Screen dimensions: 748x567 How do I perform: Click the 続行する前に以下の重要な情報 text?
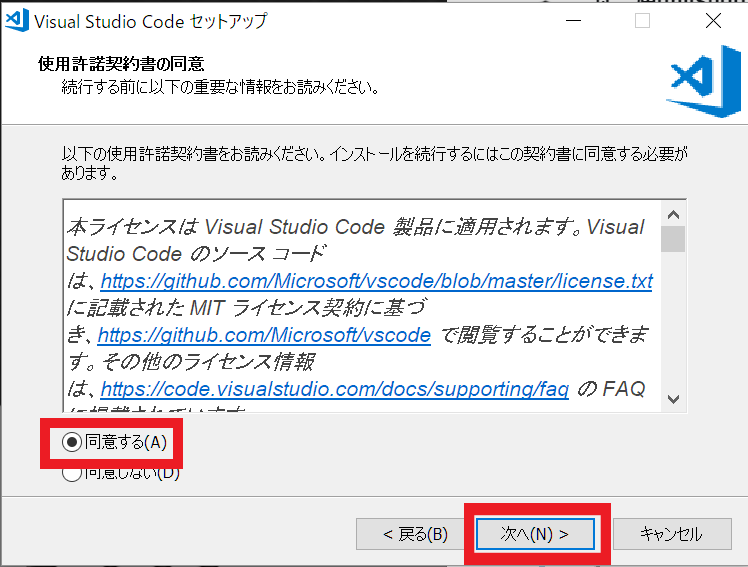(x=220, y=87)
